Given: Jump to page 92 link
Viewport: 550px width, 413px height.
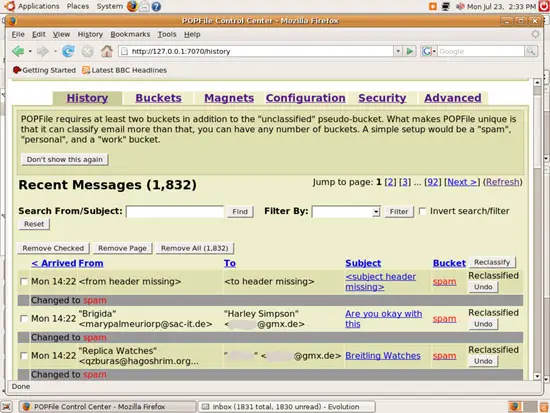Looking at the screenshot, I should tap(432, 182).
